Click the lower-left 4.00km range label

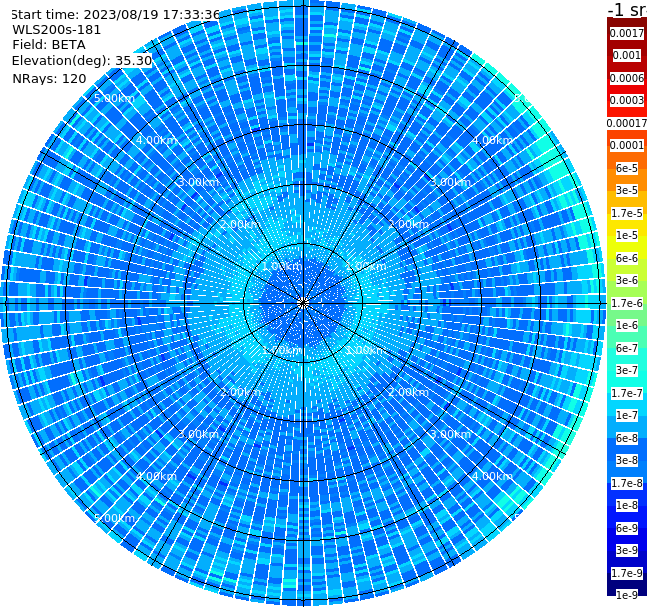click(156, 476)
